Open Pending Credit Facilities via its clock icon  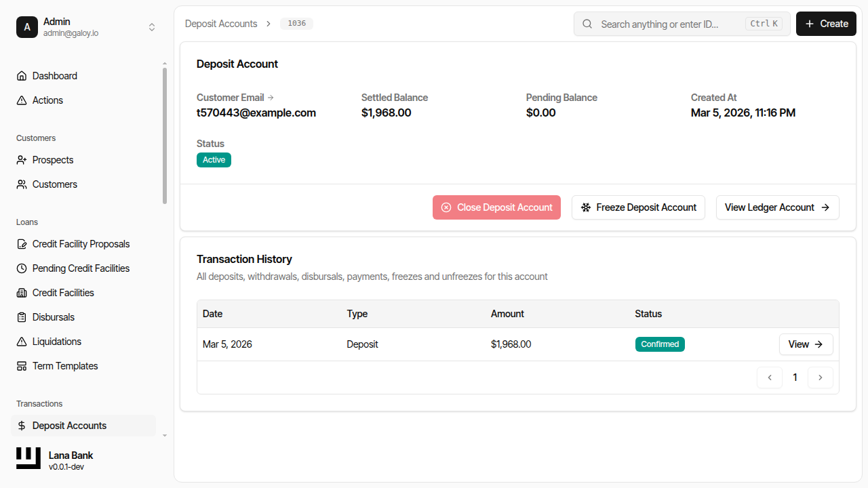[x=21, y=268]
